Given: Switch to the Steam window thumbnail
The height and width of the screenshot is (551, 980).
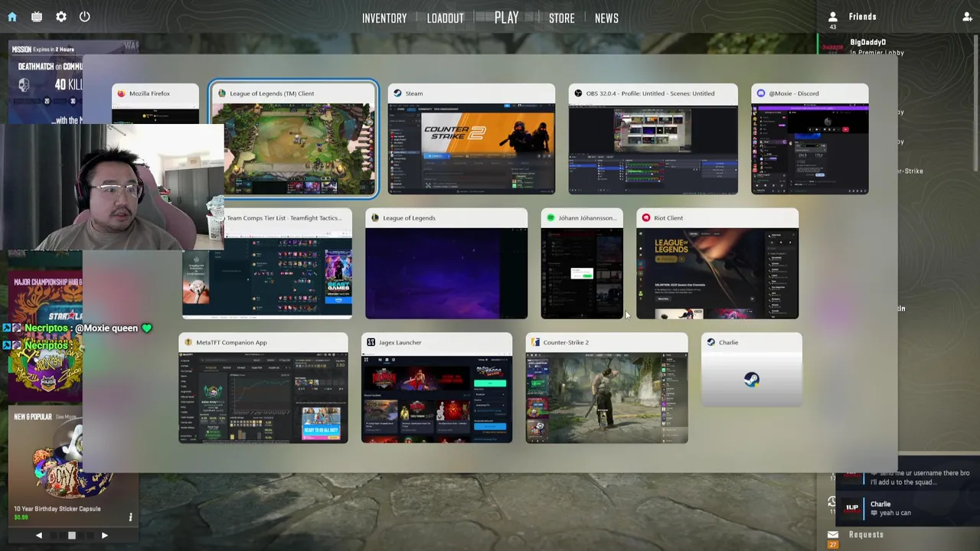Looking at the screenshot, I should [472, 139].
